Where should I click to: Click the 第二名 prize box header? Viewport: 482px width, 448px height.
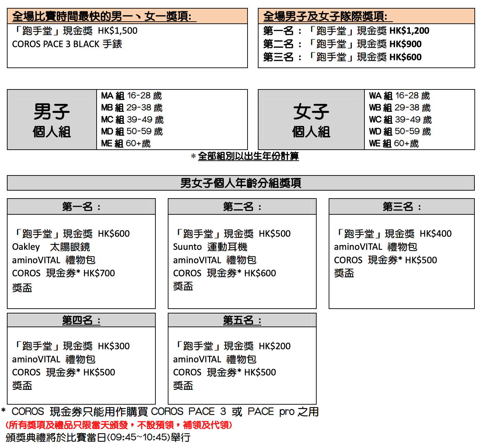point(242,206)
